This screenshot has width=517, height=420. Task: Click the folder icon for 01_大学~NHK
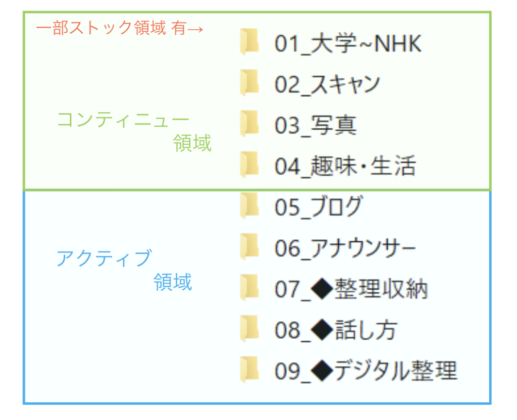[x=249, y=41]
